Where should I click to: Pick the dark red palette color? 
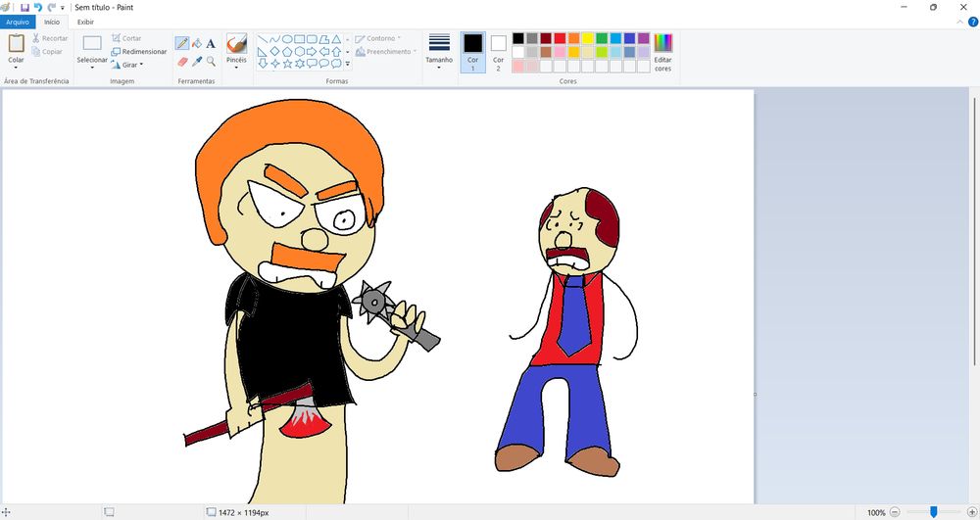point(546,38)
